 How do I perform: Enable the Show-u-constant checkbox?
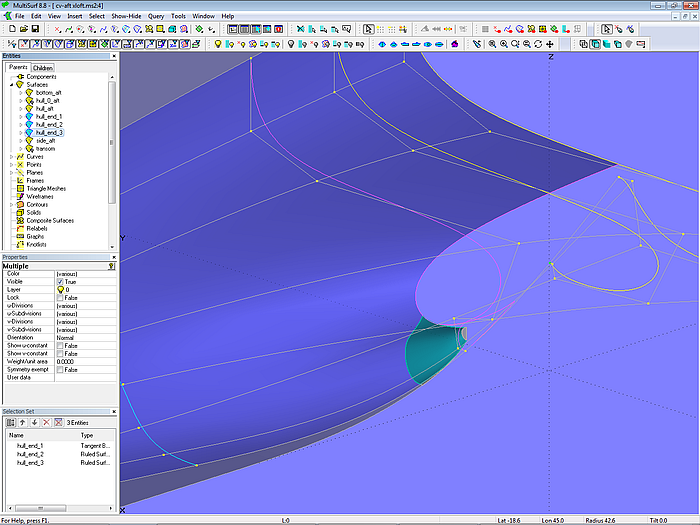[x=60, y=346]
